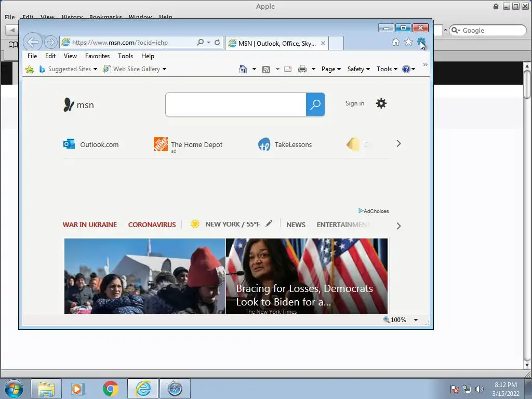
Task: Refresh the page in Internet Explorer
Action: pyautogui.click(x=217, y=43)
